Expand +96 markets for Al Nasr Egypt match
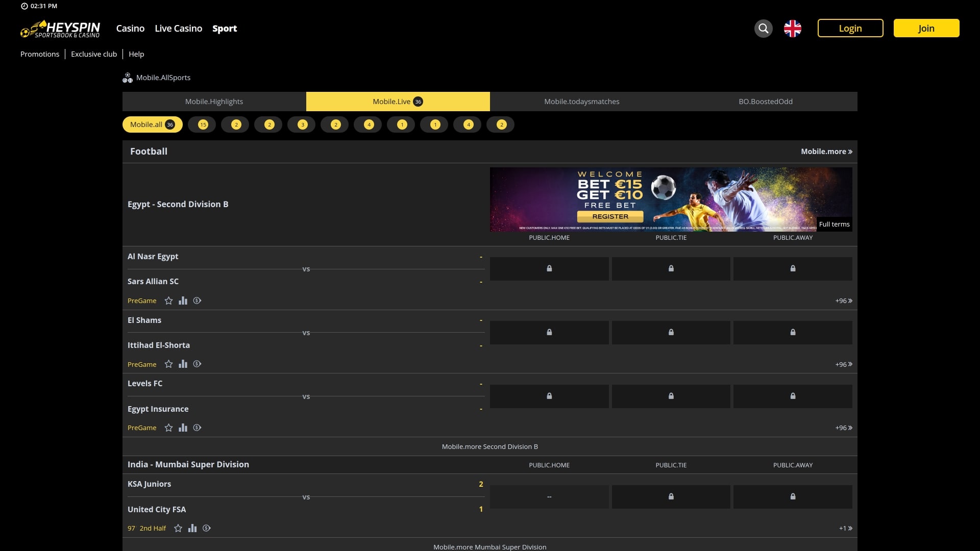The image size is (980, 551). coord(843,300)
